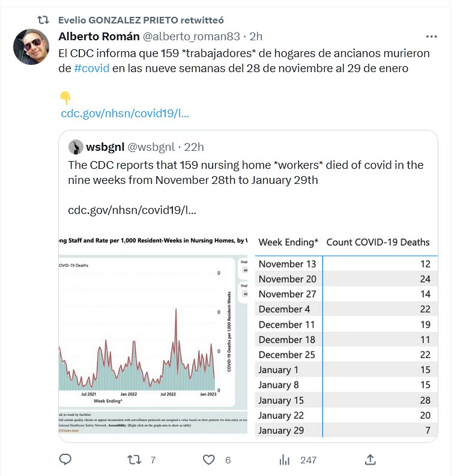Open the quoted tweet text from wsbgnl

[246, 172]
